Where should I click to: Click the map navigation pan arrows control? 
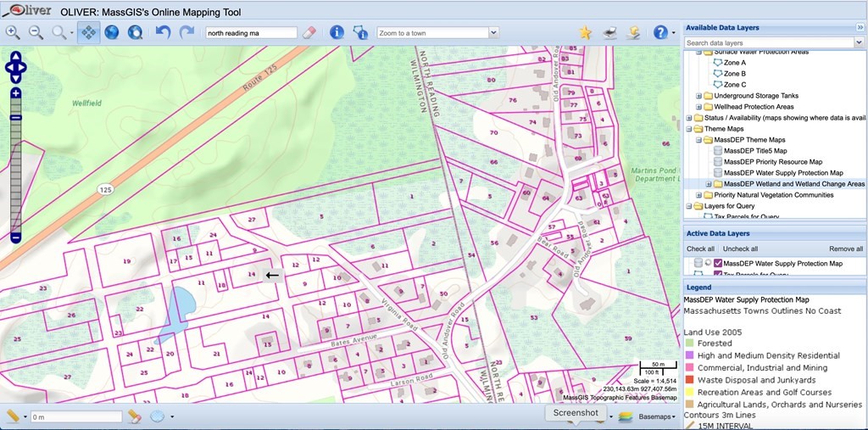click(x=15, y=68)
